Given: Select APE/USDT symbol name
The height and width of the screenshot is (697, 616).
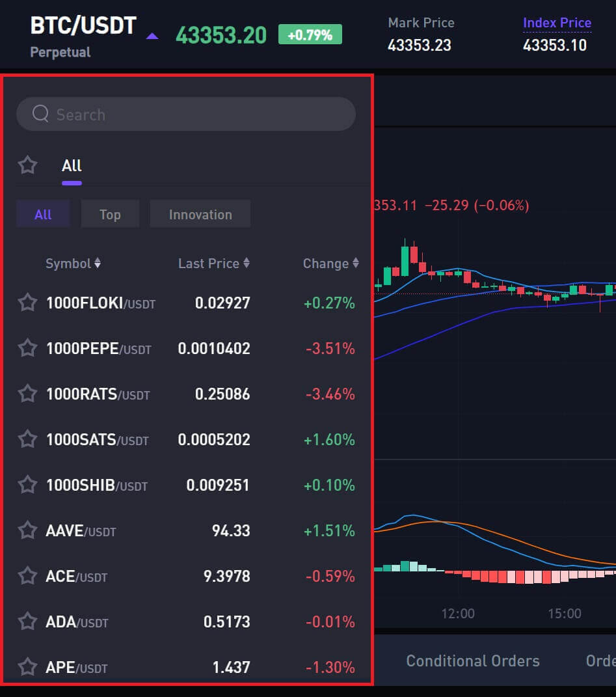Looking at the screenshot, I should (77, 668).
